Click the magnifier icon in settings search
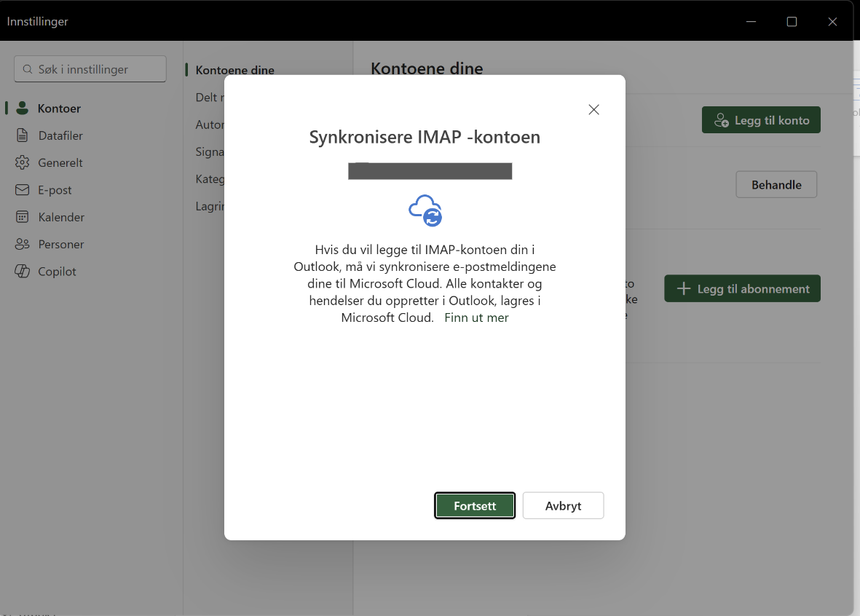Image resolution: width=860 pixels, height=616 pixels. click(28, 70)
